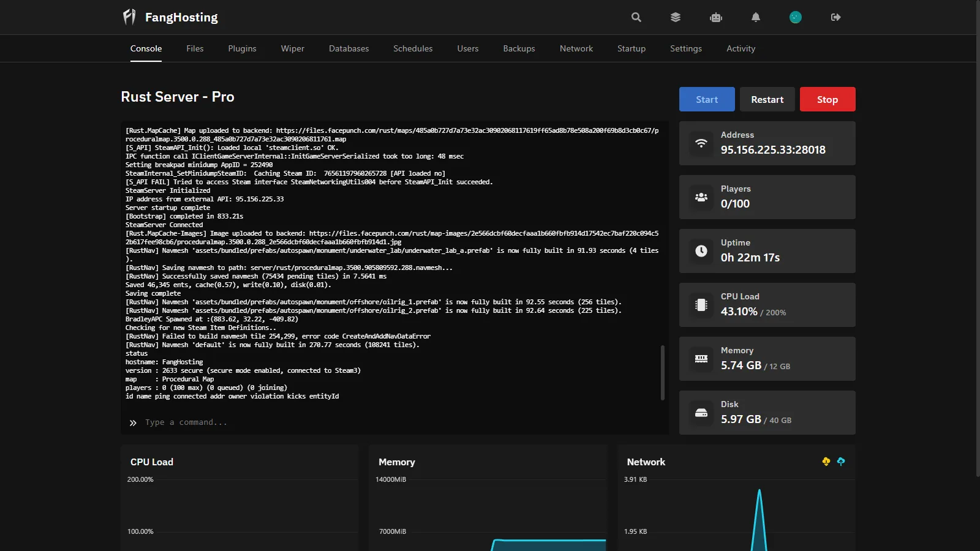
Task: View the Activity tab
Action: [741, 48]
